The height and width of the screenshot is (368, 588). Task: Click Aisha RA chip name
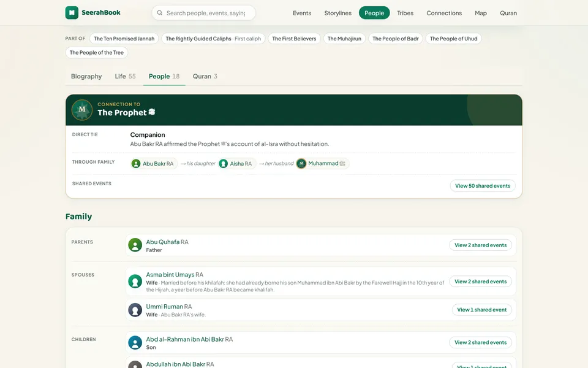click(x=241, y=164)
